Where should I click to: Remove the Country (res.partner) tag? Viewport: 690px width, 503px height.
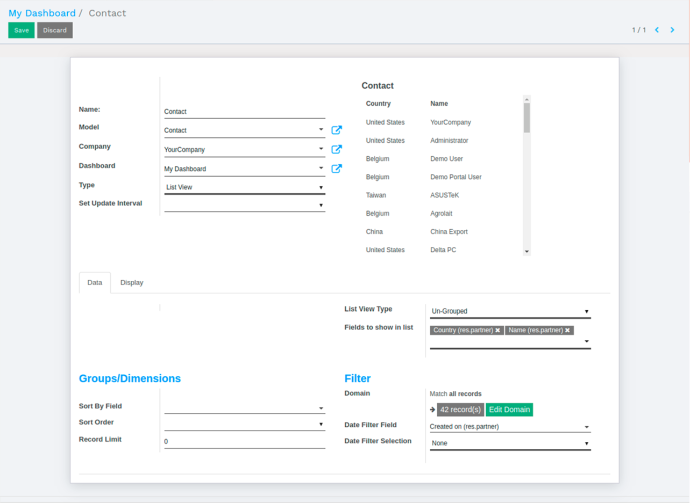point(498,330)
